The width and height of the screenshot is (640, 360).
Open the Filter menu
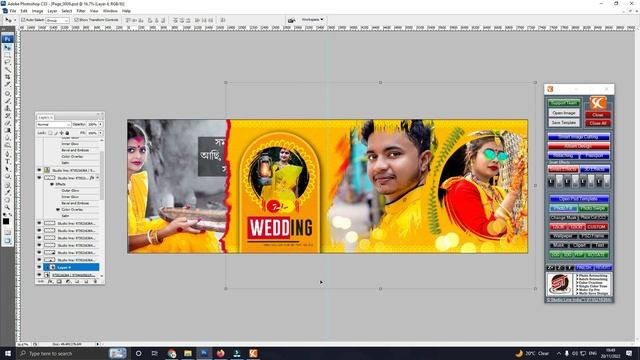tap(81, 11)
